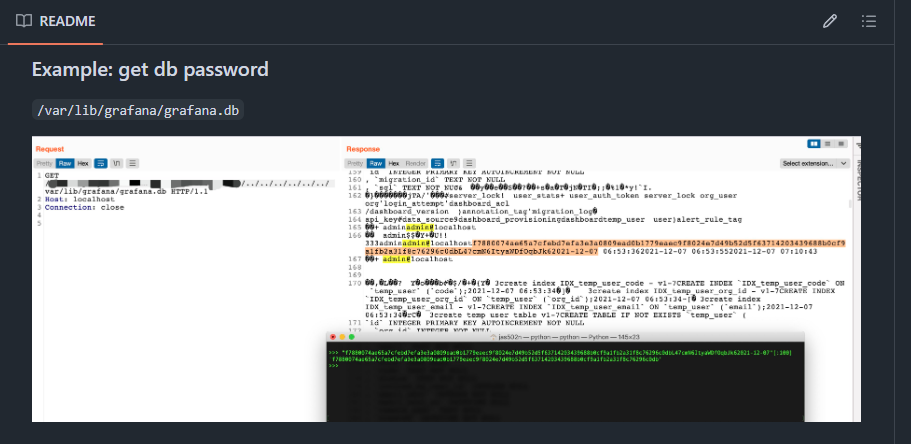Image resolution: width=911 pixels, height=444 pixels.
Task: Select Pretty tab in Response pane
Action: click(355, 164)
